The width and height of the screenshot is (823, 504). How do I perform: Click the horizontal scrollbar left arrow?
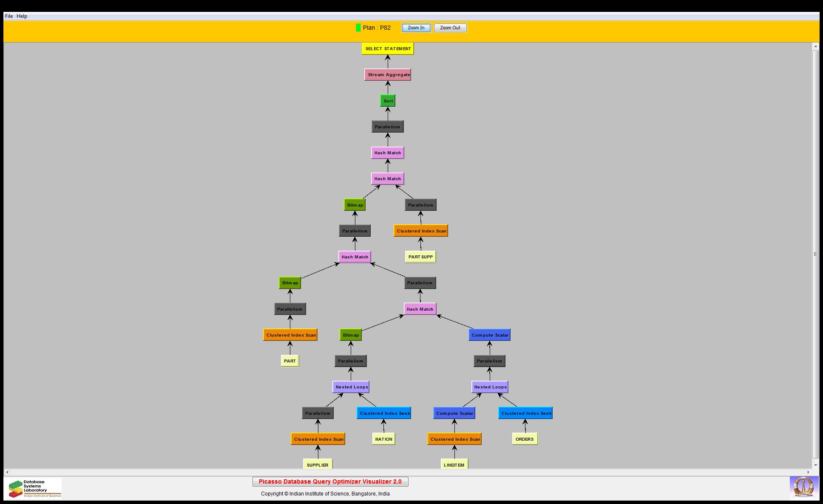[7, 472]
